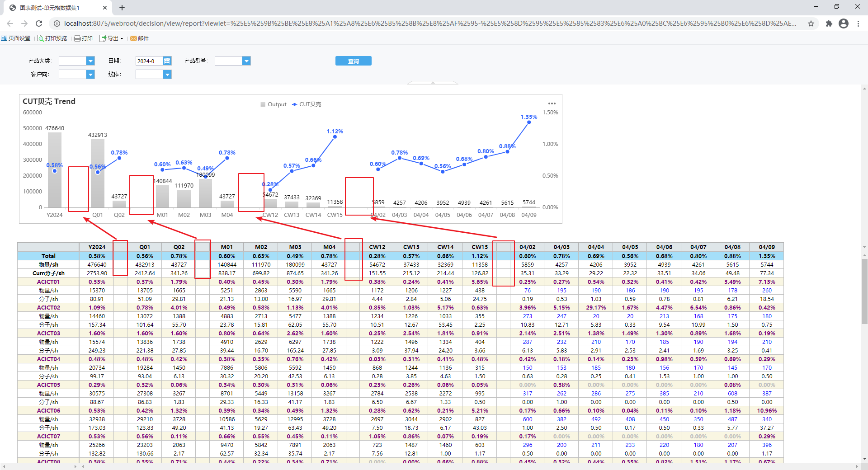Select the ACICT04 row label
The width and height of the screenshot is (868, 470).
pyautogui.click(x=48, y=359)
